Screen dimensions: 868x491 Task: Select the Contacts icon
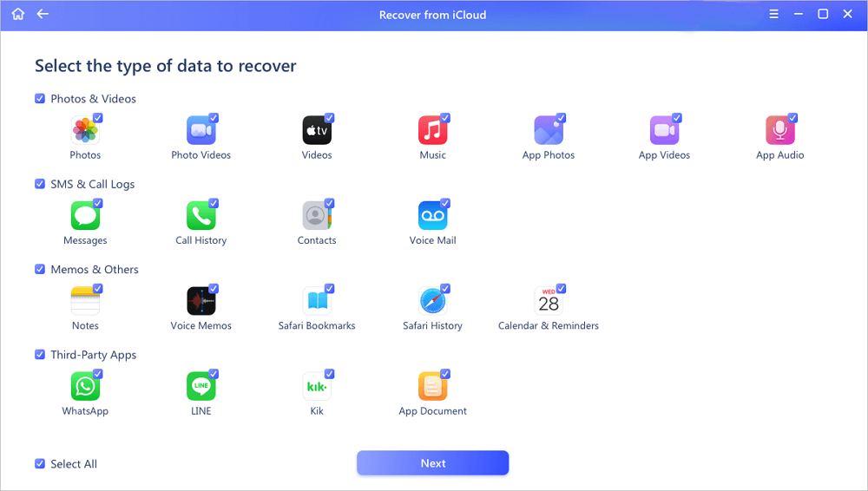(x=317, y=216)
